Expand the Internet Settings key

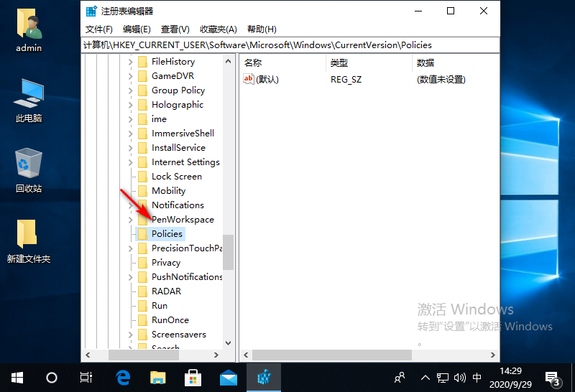pyautogui.click(x=131, y=162)
